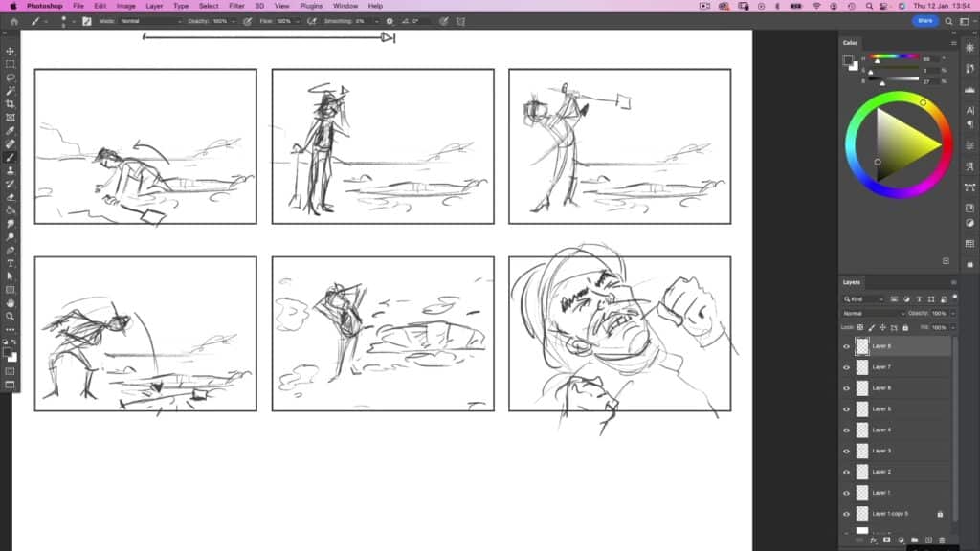Image resolution: width=980 pixels, height=551 pixels.
Task: Open the brush blending Mode dropdown
Action: click(x=150, y=21)
